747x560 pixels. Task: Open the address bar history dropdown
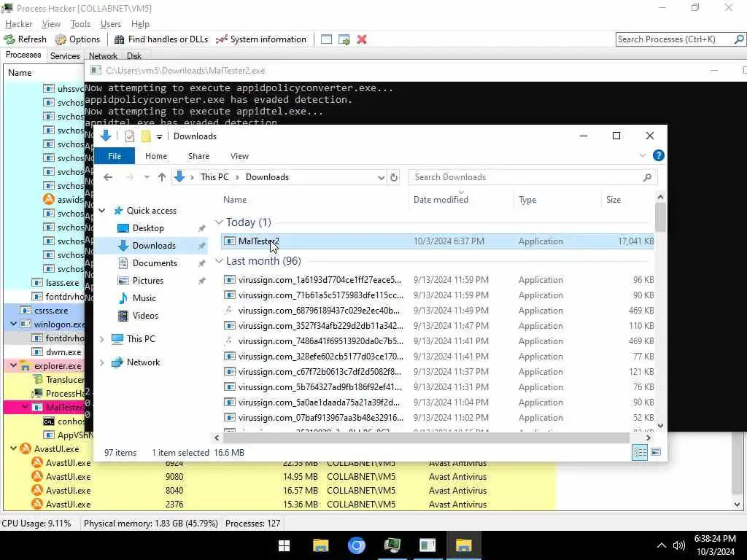[x=381, y=178]
